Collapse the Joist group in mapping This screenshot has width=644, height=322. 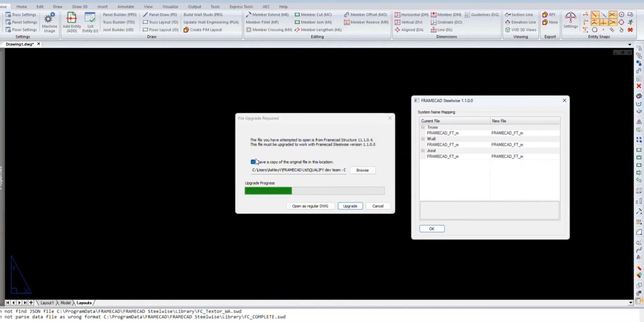[423, 151]
